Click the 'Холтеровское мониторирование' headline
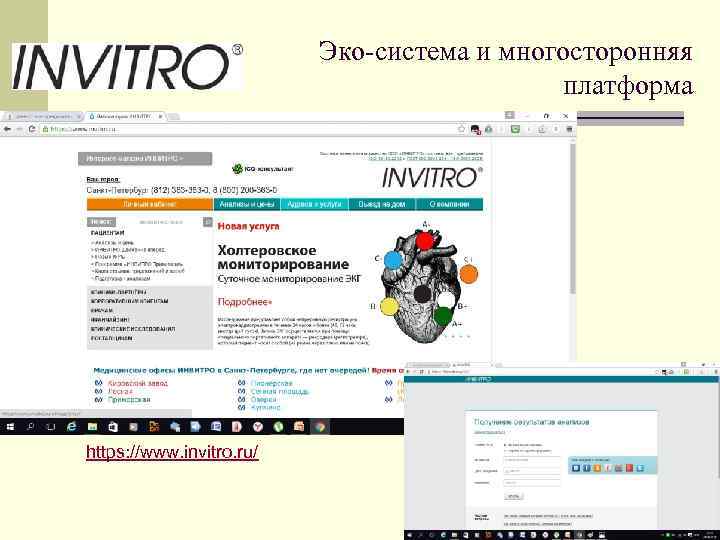 tap(283, 258)
